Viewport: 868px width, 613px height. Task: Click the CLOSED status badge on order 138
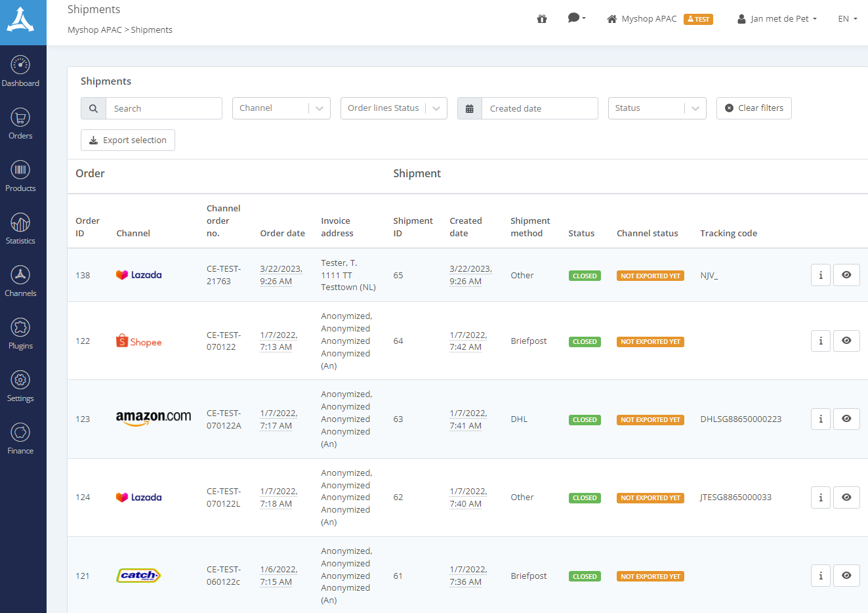(x=584, y=275)
